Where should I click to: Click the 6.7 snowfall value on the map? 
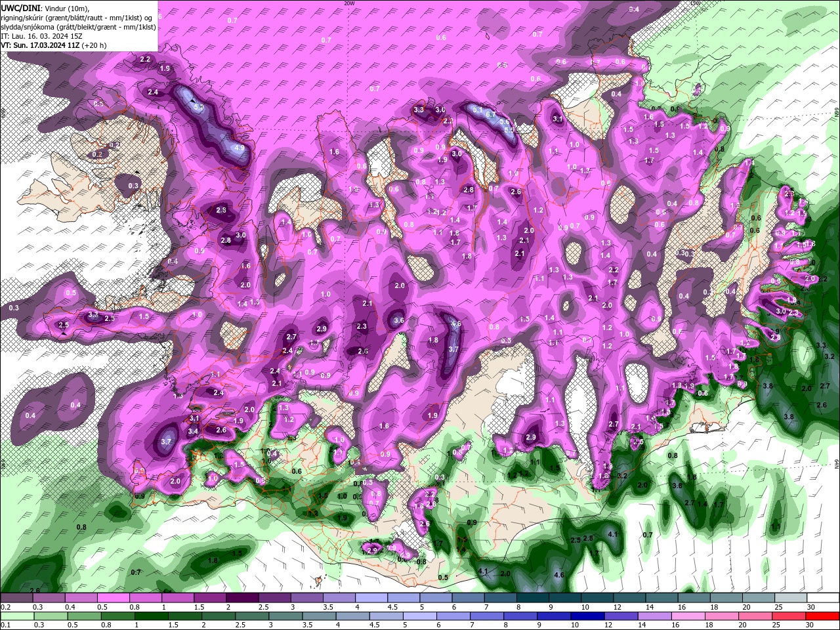click(490, 114)
